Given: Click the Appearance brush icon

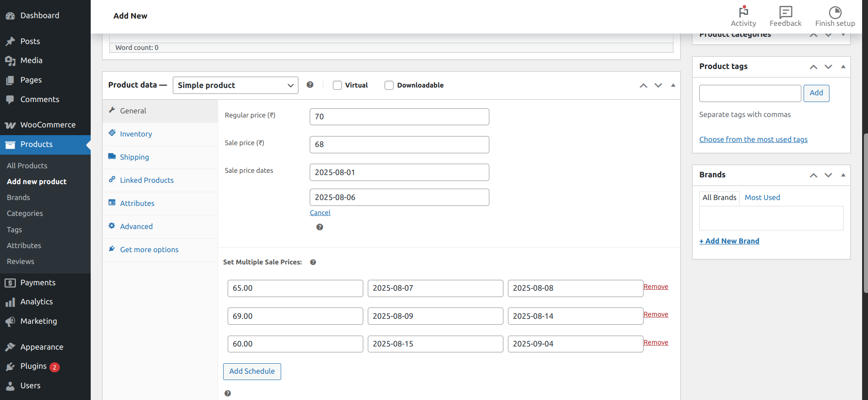Looking at the screenshot, I should [10, 347].
